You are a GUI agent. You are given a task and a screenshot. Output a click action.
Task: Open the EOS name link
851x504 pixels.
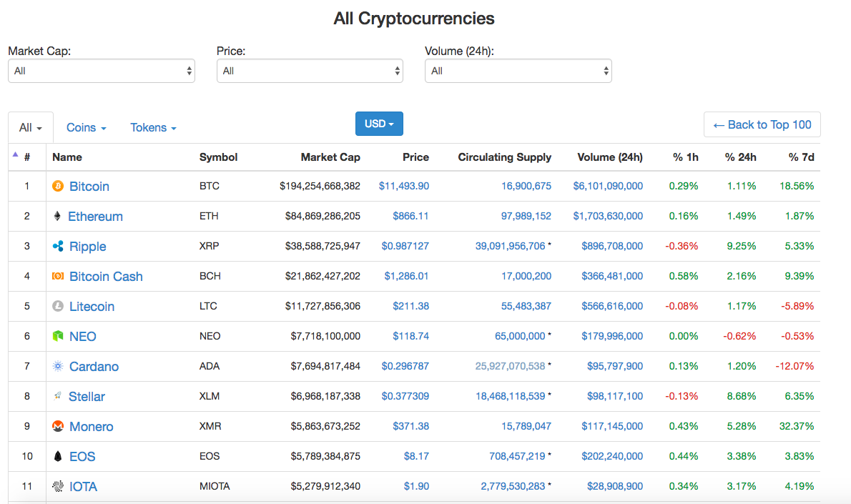click(82, 456)
